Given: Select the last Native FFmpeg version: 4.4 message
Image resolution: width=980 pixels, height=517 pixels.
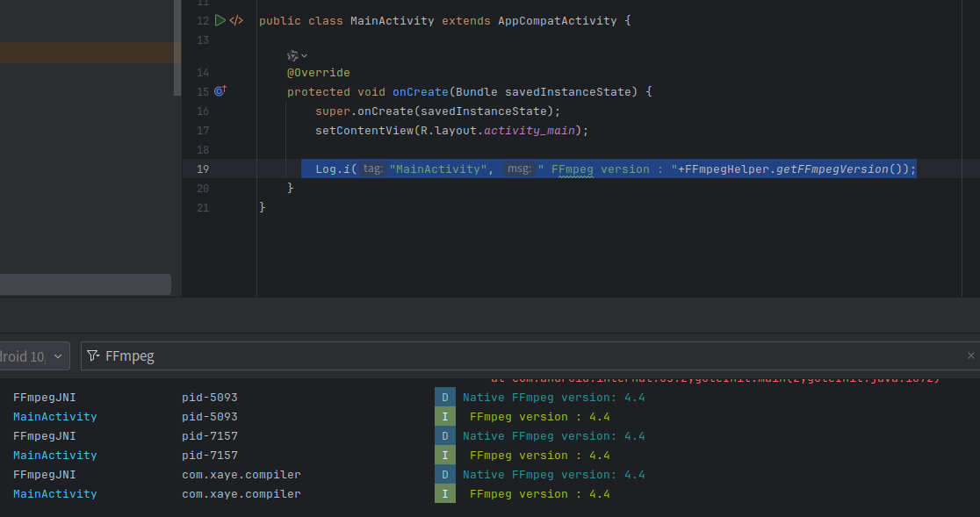Looking at the screenshot, I should [x=554, y=475].
